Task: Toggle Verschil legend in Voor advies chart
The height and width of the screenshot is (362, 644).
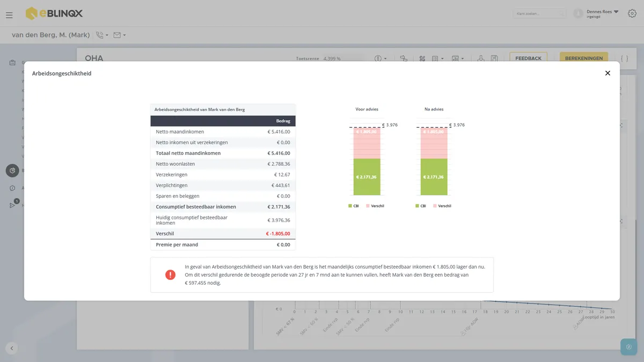Action: tap(375, 206)
